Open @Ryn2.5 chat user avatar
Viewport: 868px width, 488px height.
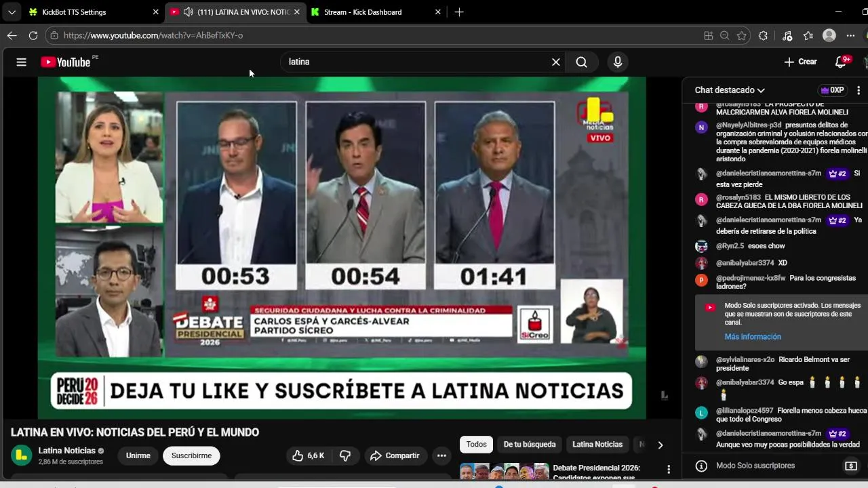click(x=702, y=246)
